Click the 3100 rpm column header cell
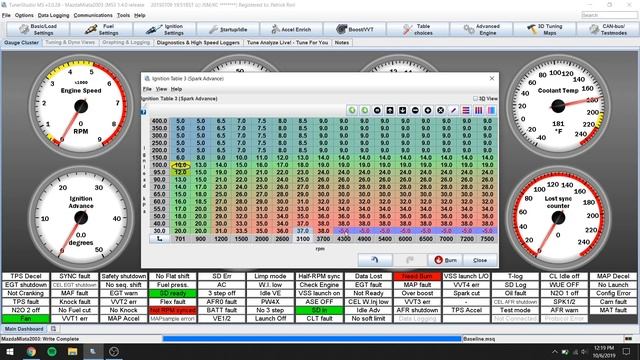The height and width of the screenshot is (360, 640). click(302, 239)
